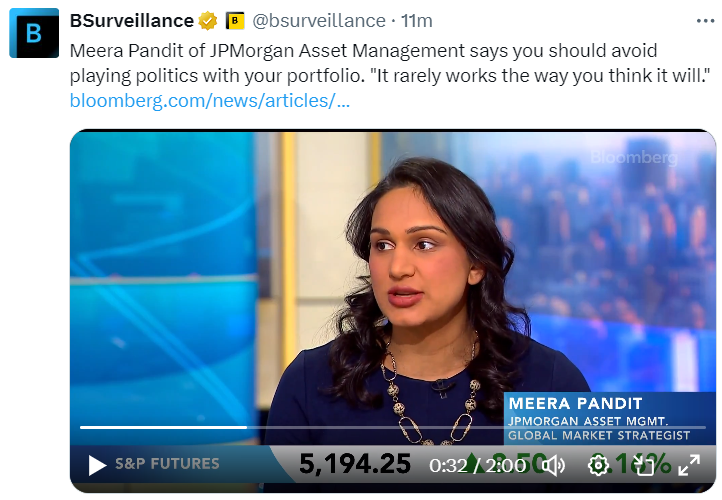Play the video with the play button

click(x=97, y=465)
